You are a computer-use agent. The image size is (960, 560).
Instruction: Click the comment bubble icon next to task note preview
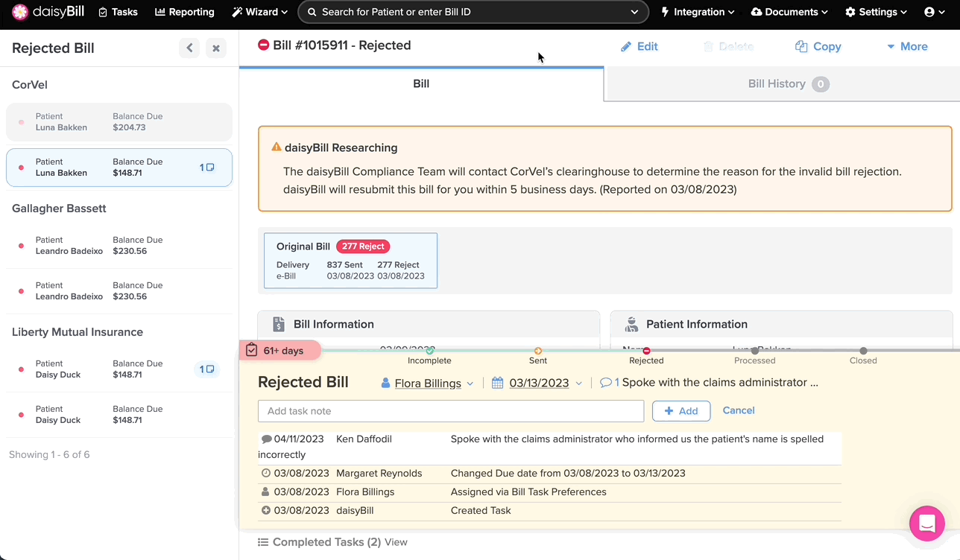[x=606, y=383]
